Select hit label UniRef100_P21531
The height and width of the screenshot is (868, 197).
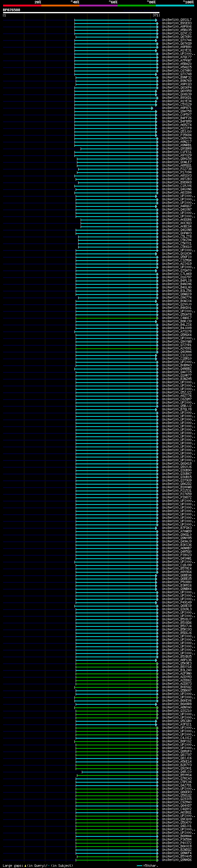(176, 491)
